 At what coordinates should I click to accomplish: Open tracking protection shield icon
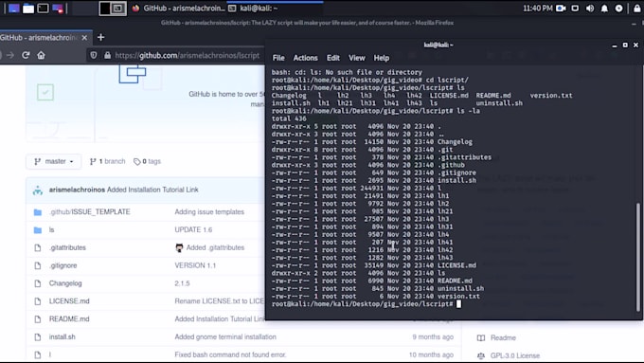(94, 55)
